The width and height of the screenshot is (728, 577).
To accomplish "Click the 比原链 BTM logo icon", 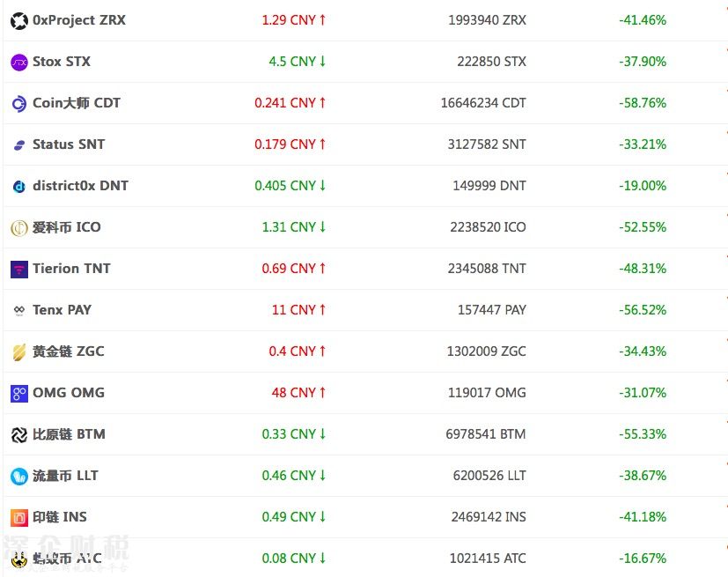I will [19, 435].
